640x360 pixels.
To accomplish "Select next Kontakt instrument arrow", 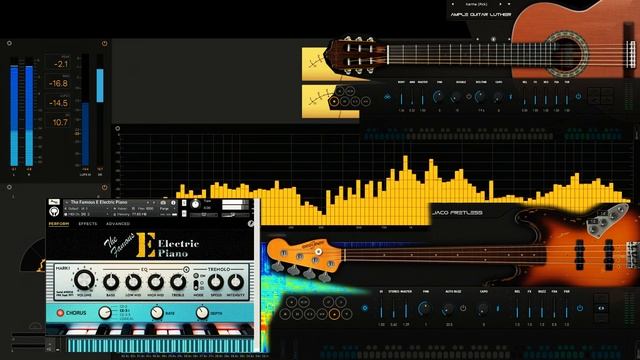I will pyautogui.click(x=154, y=202).
